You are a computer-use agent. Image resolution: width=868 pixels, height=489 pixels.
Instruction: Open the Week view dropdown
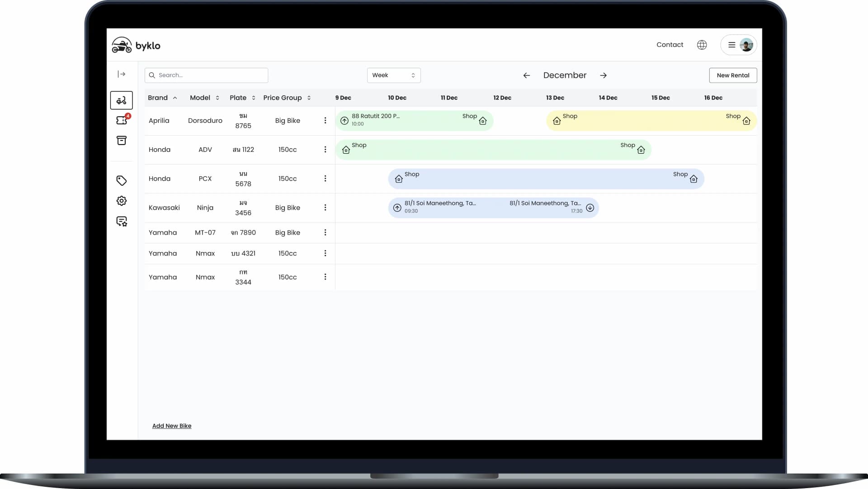393,75
